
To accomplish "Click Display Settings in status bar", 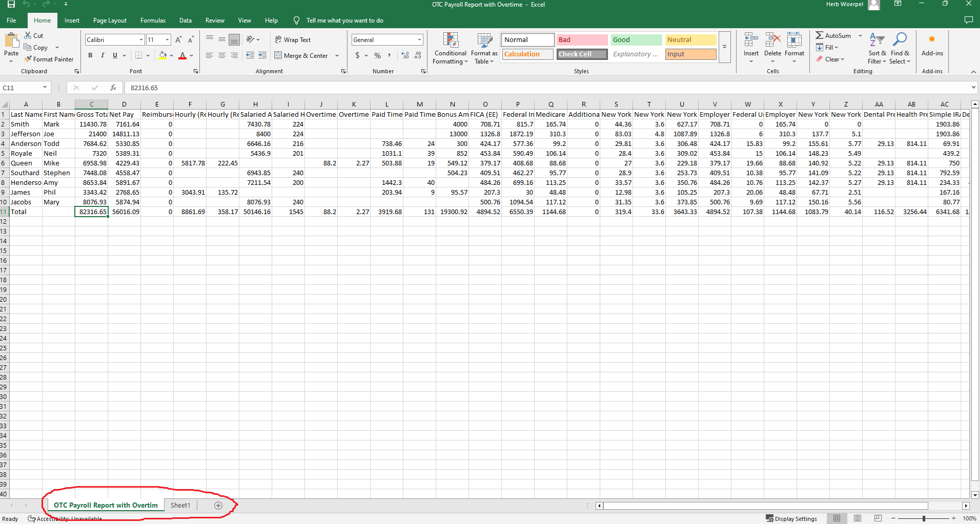I will tap(791, 518).
